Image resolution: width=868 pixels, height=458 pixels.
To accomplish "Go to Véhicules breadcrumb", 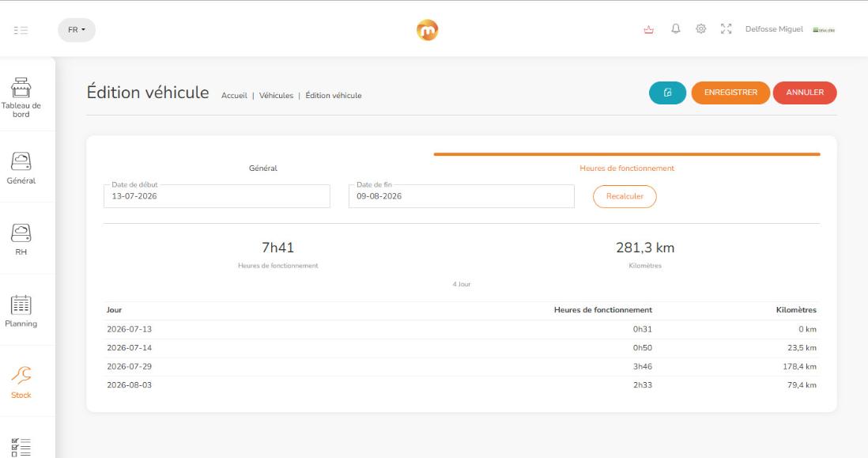I will (x=276, y=95).
